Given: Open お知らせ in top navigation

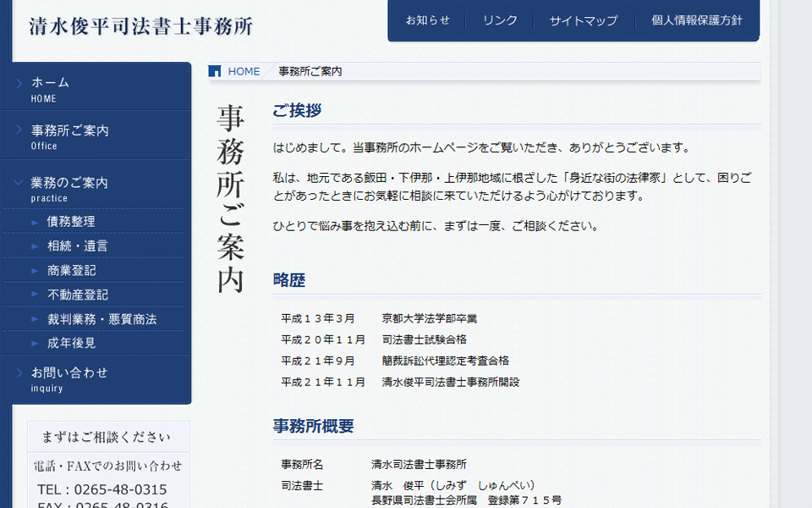Looking at the screenshot, I should pos(427,20).
